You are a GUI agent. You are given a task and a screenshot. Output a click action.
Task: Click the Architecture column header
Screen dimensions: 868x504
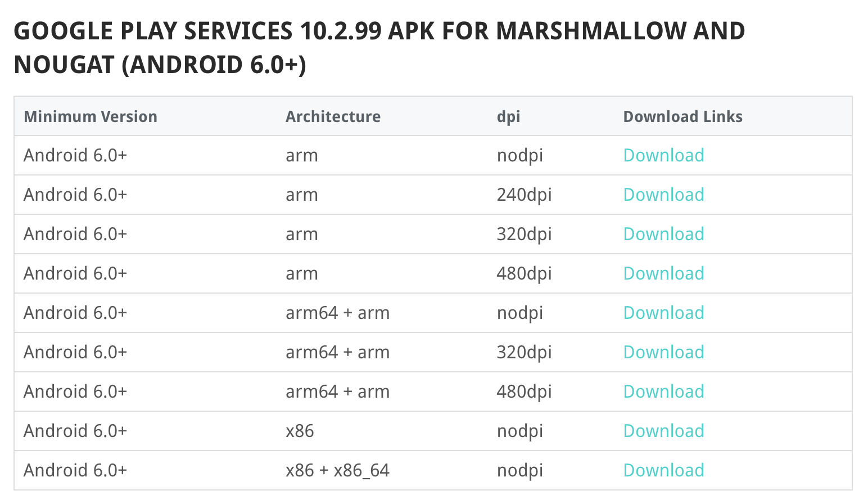pyautogui.click(x=333, y=116)
